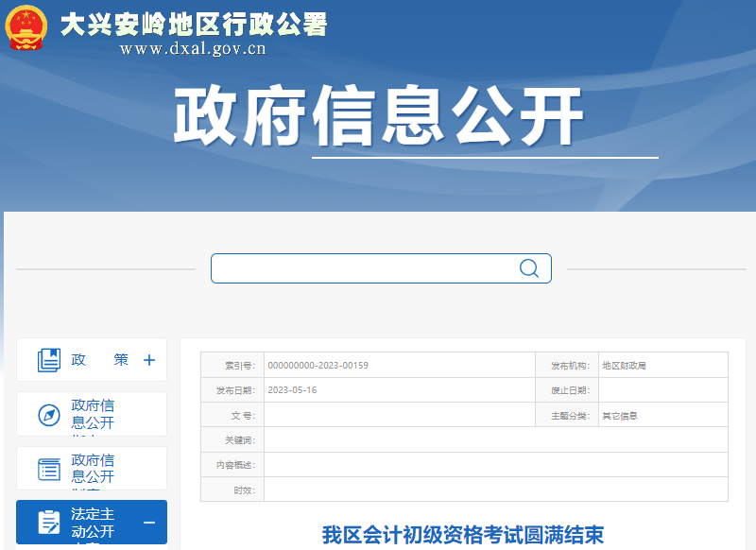This screenshot has height=550, width=756.
Task: Open the www.dxal.gov.cn site link
Action: coord(193,51)
